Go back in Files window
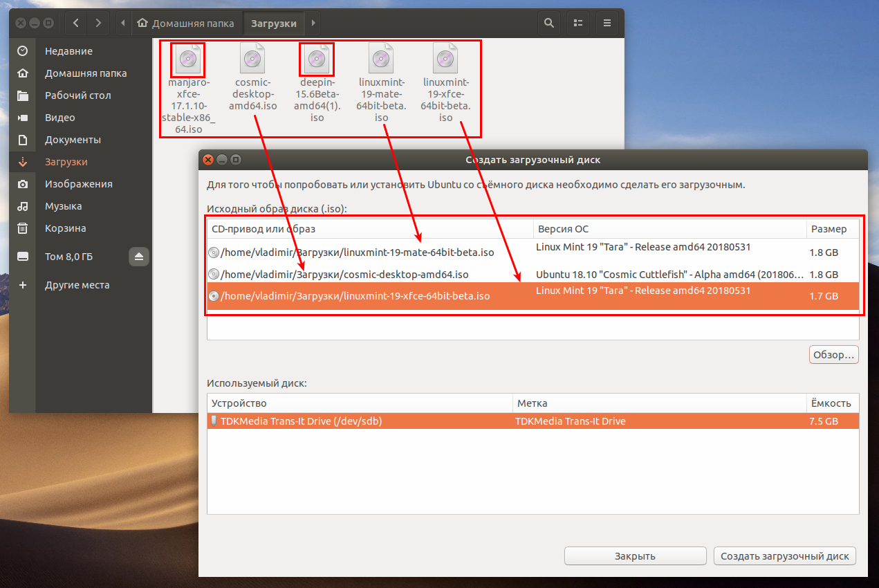The image size is (879, 588). pyautogui.click(x=75, y=23)
